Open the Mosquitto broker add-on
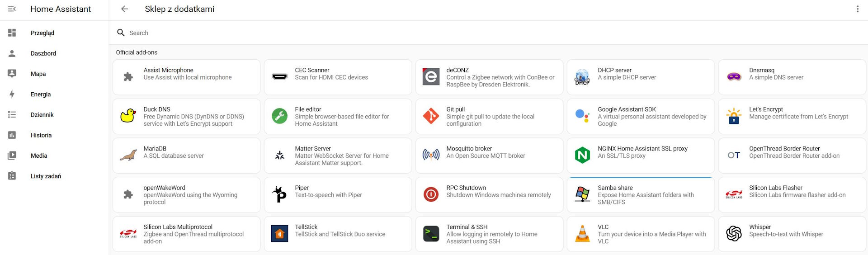Screen dimensions: 868x255 pos(489,156)
